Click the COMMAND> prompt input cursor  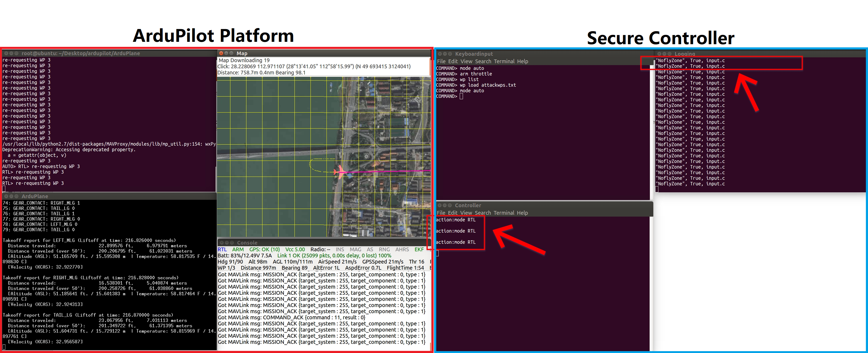click(461, 97)
